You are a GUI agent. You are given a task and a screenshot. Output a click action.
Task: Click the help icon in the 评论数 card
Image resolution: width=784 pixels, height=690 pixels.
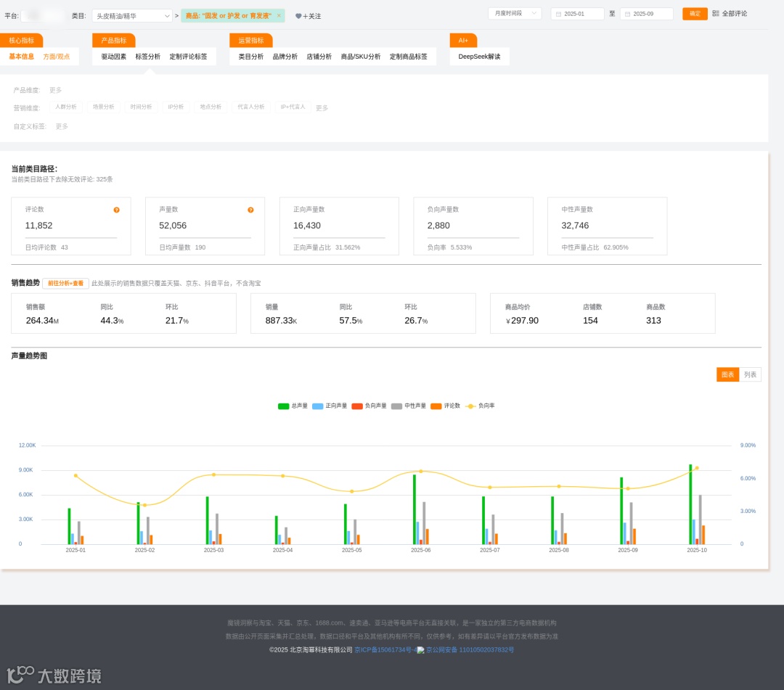[x=116, y=210]
